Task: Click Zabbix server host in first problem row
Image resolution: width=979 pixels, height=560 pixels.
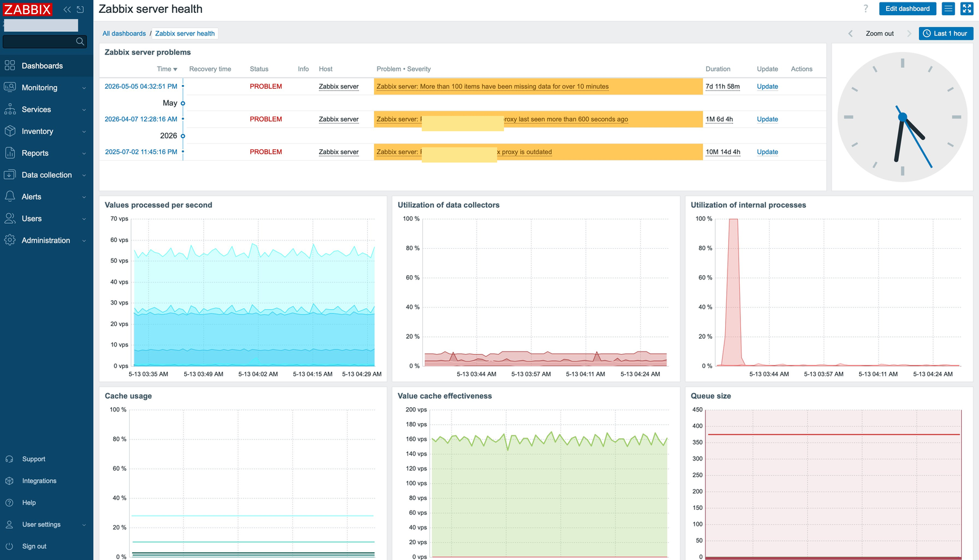Action: (x=338, y=87)
